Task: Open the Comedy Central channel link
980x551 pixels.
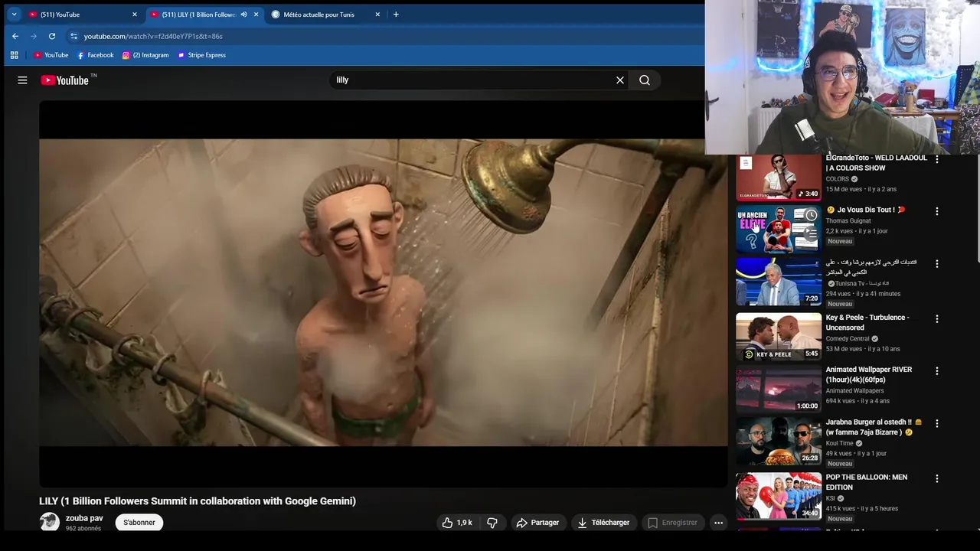Action: (x=848, y=339)
